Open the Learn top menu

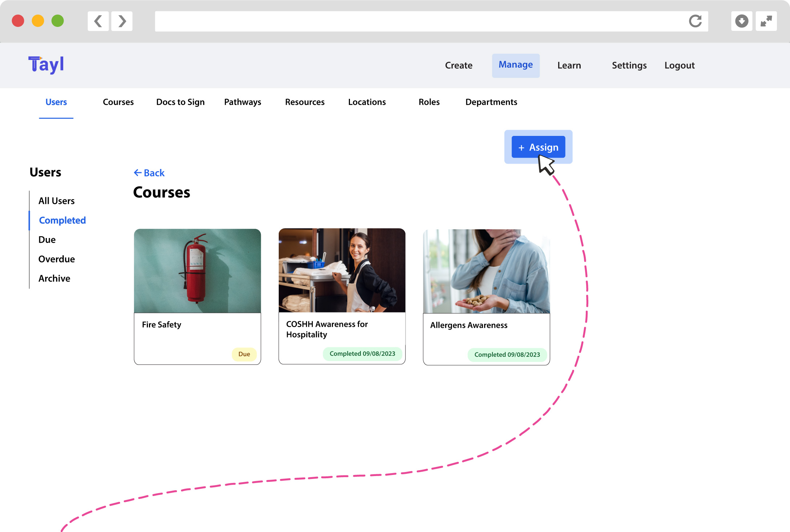[569, 65]
